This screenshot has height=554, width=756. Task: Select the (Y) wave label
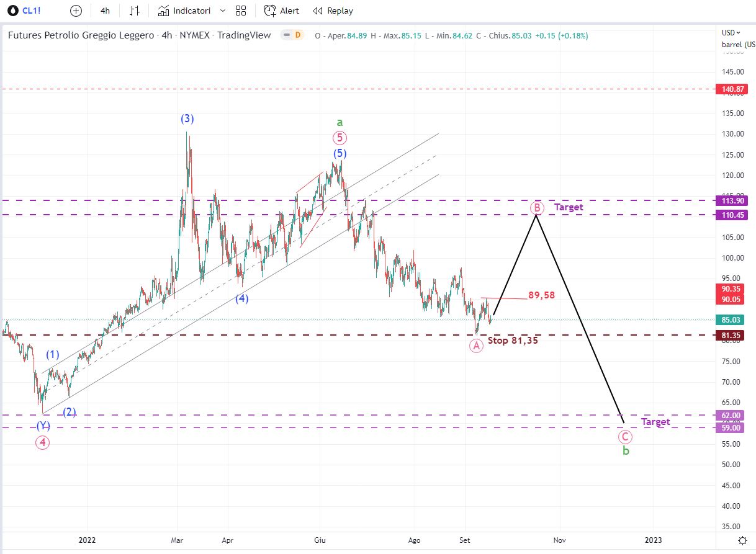(x=43, y=426)
